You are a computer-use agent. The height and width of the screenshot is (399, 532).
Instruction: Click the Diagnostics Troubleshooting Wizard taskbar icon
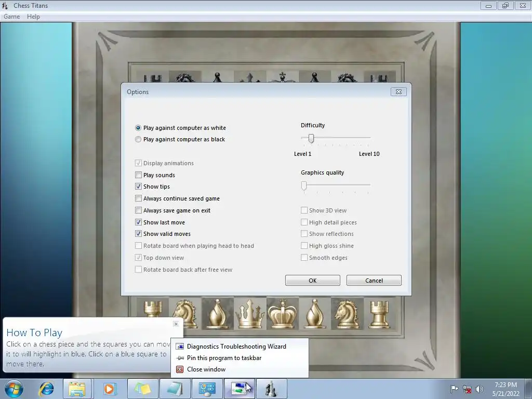click(x=239, y=389)
